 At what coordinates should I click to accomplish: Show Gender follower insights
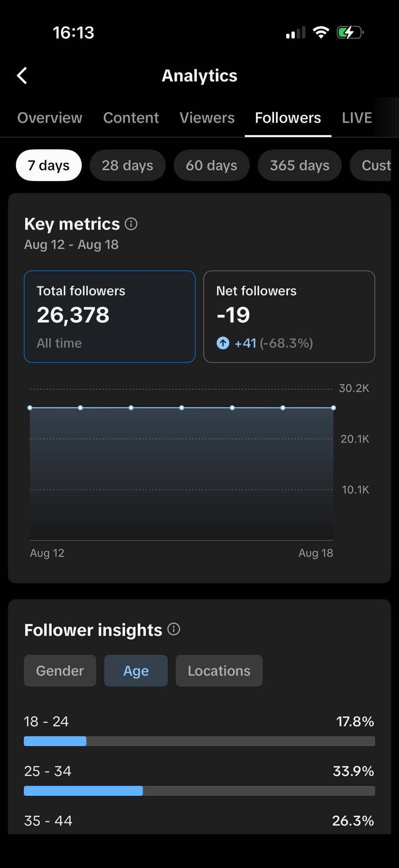click(x=60, y=670)
